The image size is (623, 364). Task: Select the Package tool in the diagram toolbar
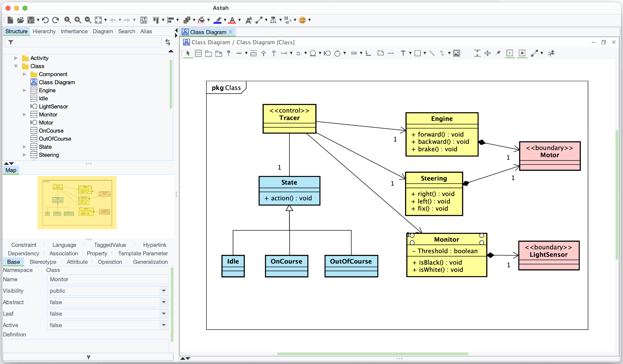208,53
